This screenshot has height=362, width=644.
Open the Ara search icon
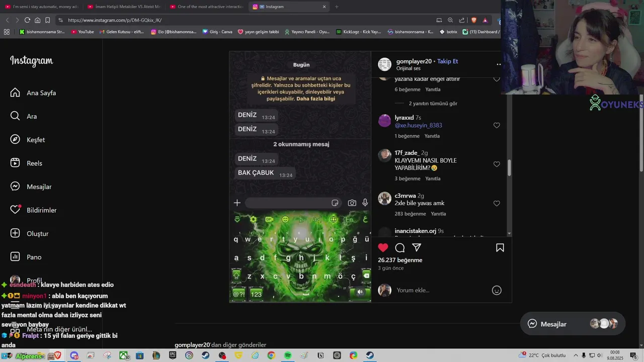(15, 116)
